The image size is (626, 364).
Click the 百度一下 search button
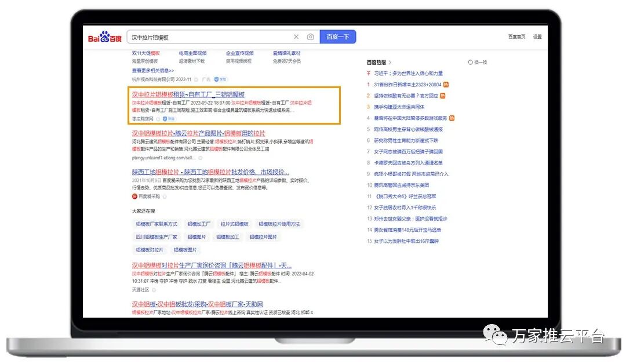coord(338,37)
